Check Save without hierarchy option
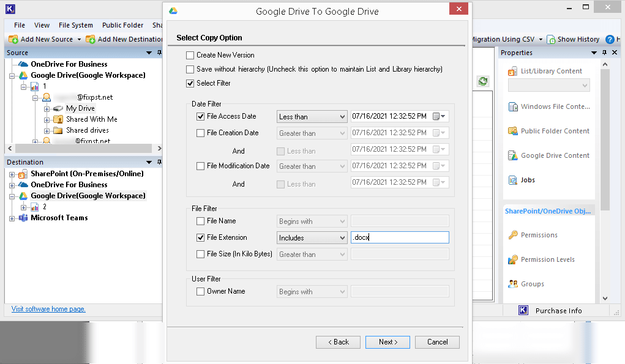This screenshot has height=364, width=625. pos(190,69)
